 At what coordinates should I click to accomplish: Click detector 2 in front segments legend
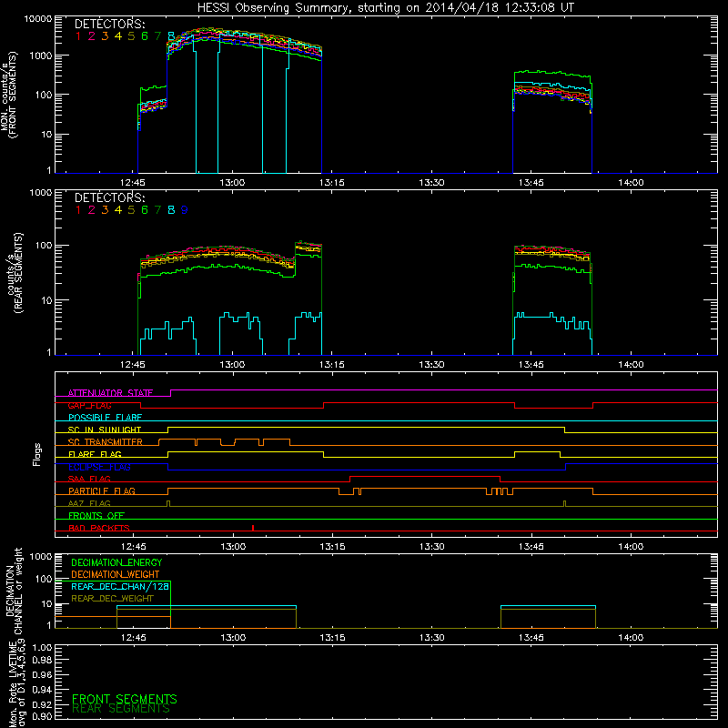click(x=92, y=36)
